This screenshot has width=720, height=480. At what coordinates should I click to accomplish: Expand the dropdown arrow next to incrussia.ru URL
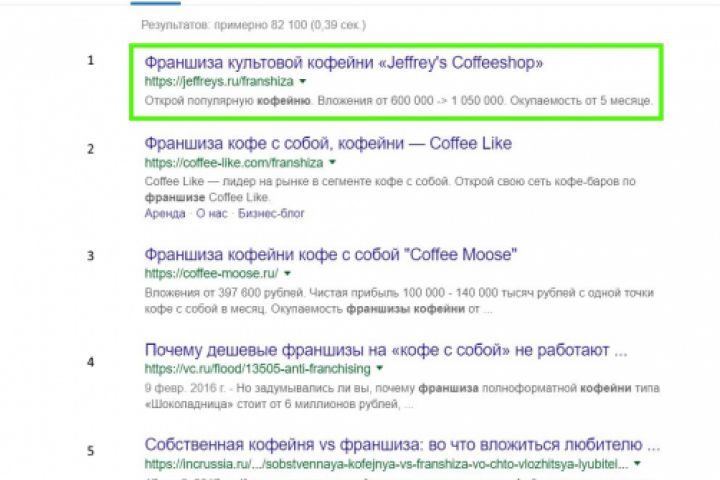(x=637, y=463)
